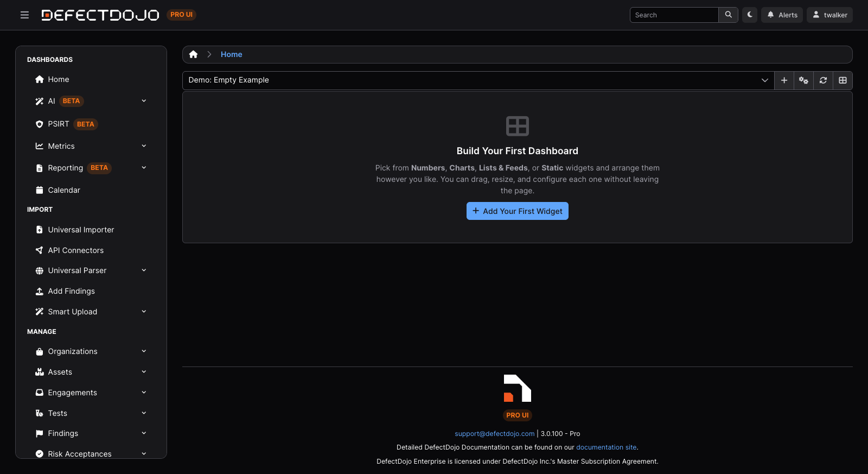Click the Add Findings upload icon
This screenshot has width=868, height=474.
coord(39,291)
